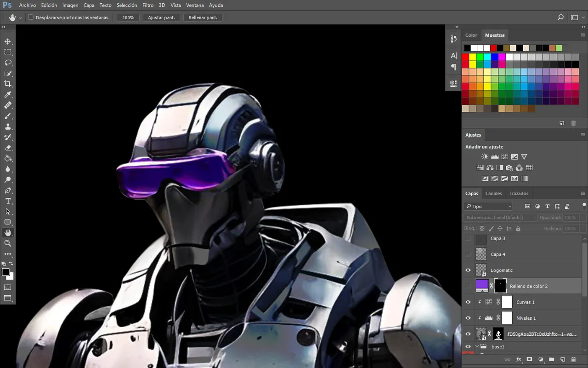The width and height of the screenshot is (588, 368).
Task: Enable 'Desplazarse por todas las ventanas' checkbox
Action: point(31,17)
